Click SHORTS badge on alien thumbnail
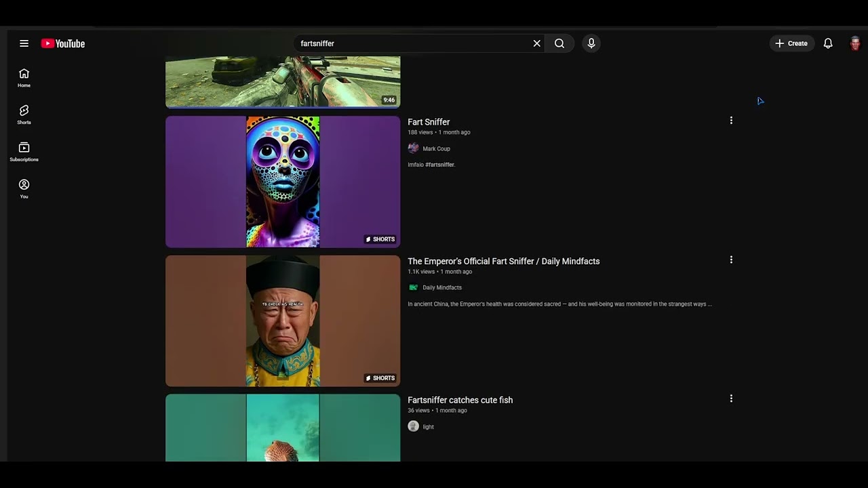This screenshot has height=488, width=868. [x=380, y=239]
